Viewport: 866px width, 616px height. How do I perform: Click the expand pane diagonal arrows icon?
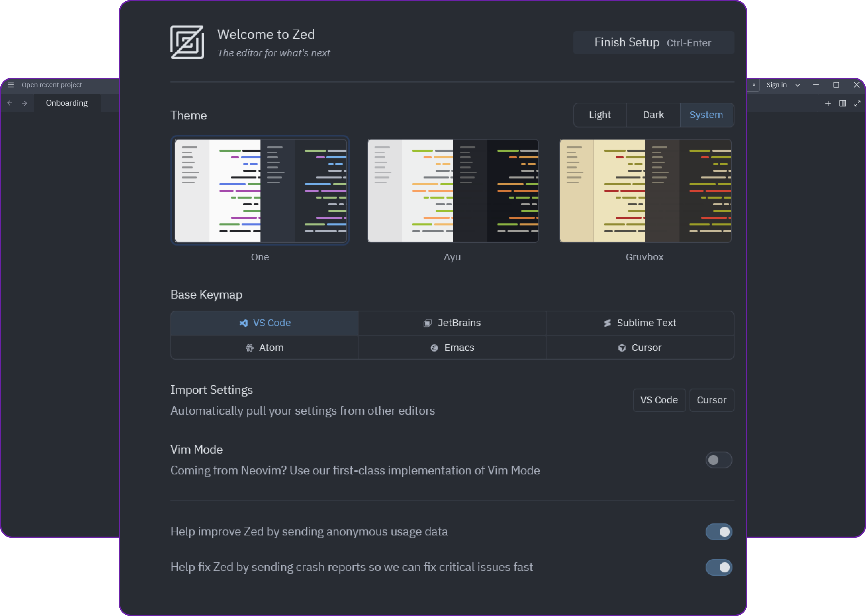coord(857,103)
